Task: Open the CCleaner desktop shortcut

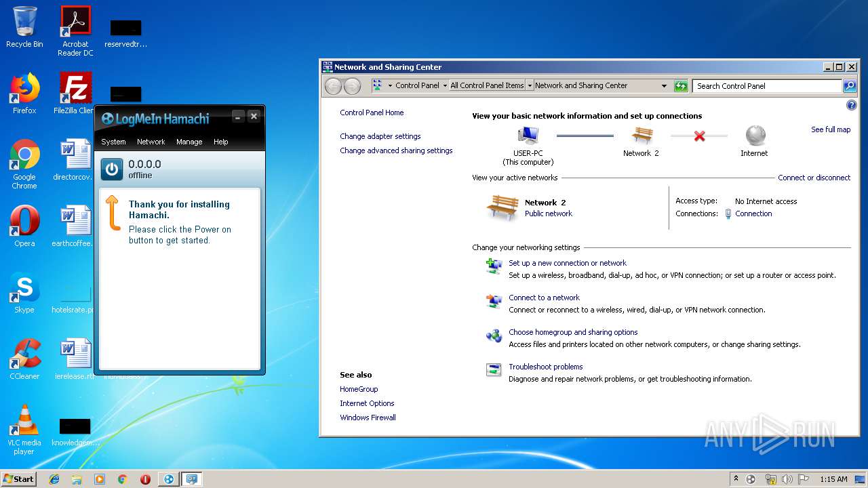Action: coord(24,359)
